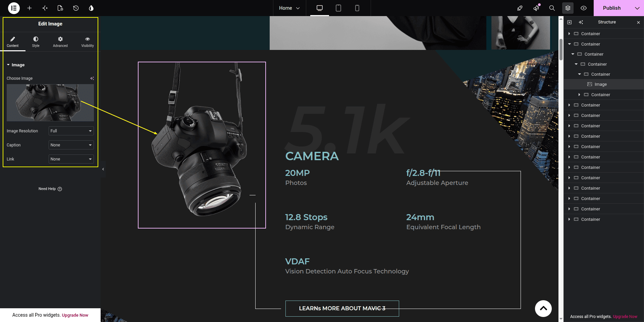The image size is (644, 322).
Task: Expand Publish options arrow
Action: (x=637, y=8)
